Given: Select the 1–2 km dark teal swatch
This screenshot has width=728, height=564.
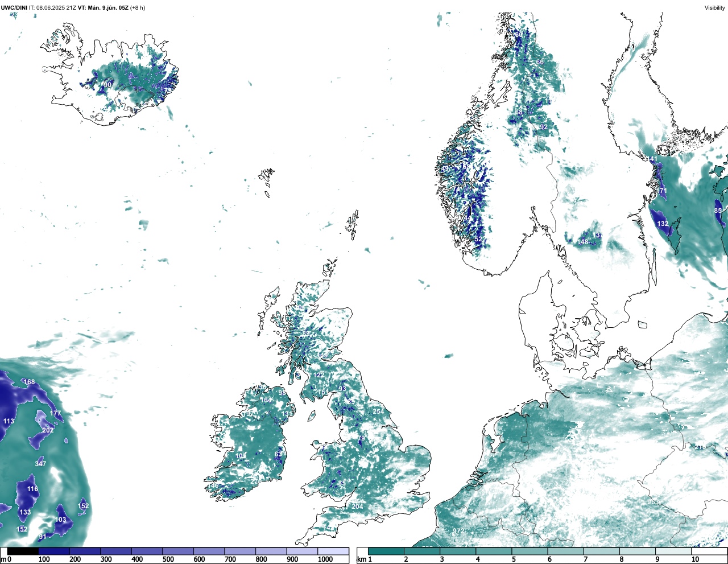Looking at the screenshot, I should (386, 551).
